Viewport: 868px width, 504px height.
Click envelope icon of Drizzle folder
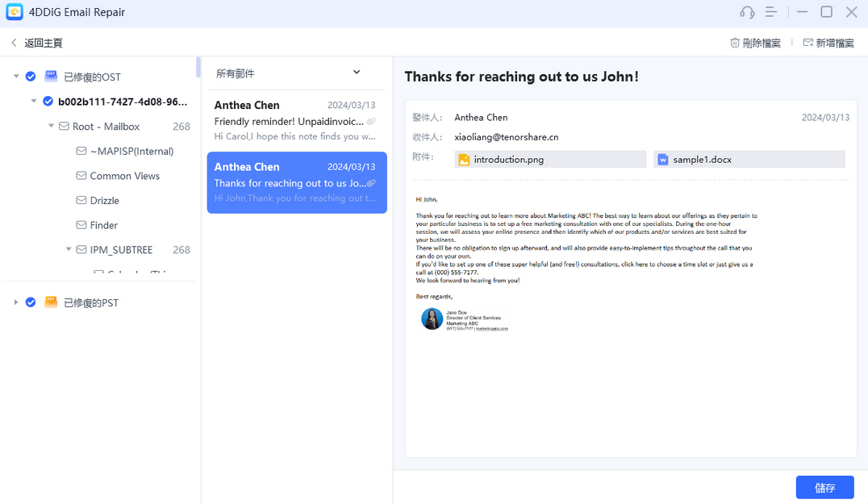pos(81,200)
